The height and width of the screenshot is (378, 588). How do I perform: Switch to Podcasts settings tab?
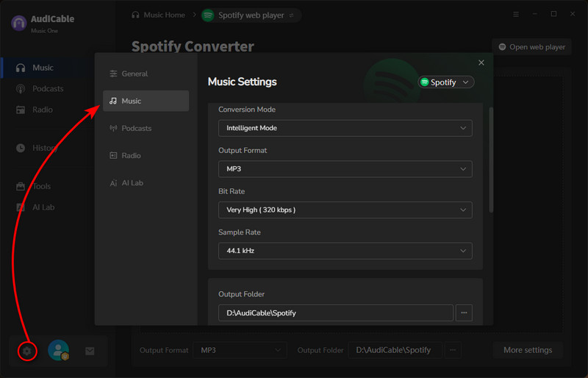[x=146, y=128]
